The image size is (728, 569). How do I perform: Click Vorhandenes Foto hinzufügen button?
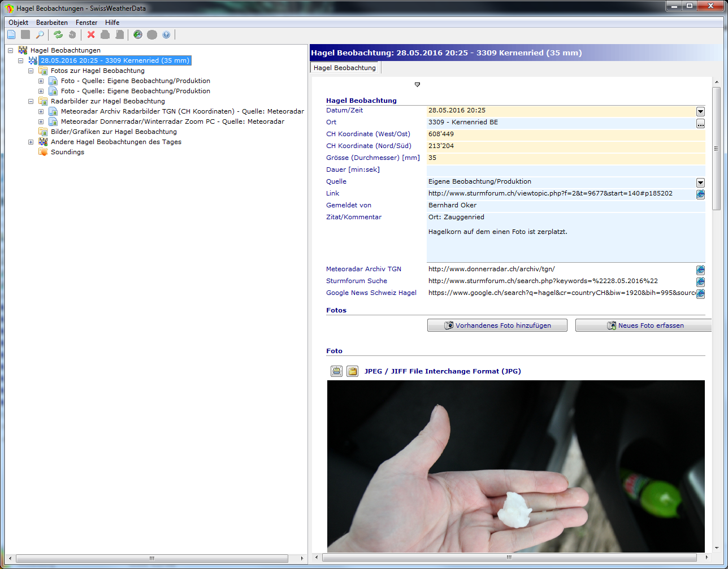(497, 325)
